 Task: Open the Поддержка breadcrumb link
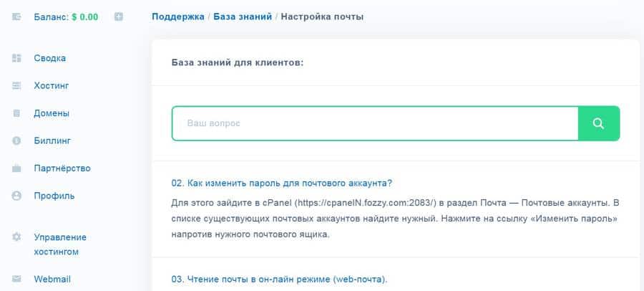(178, 17)
